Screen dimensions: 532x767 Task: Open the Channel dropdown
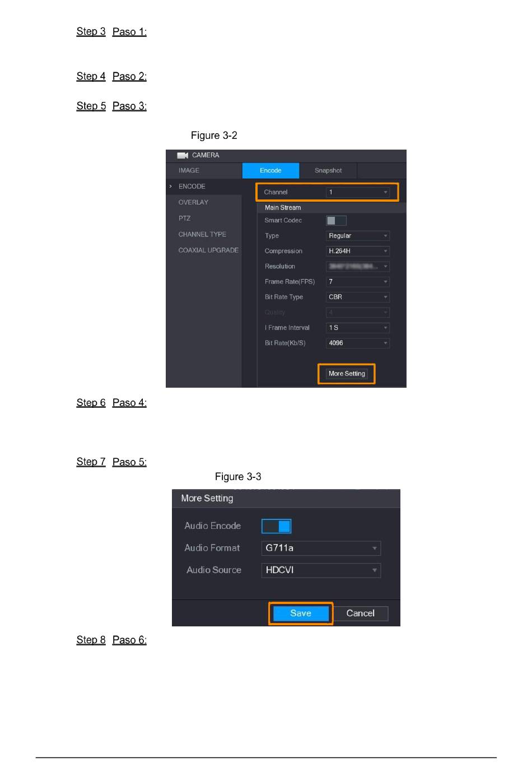pyautogui.click(x=357, y=192)
